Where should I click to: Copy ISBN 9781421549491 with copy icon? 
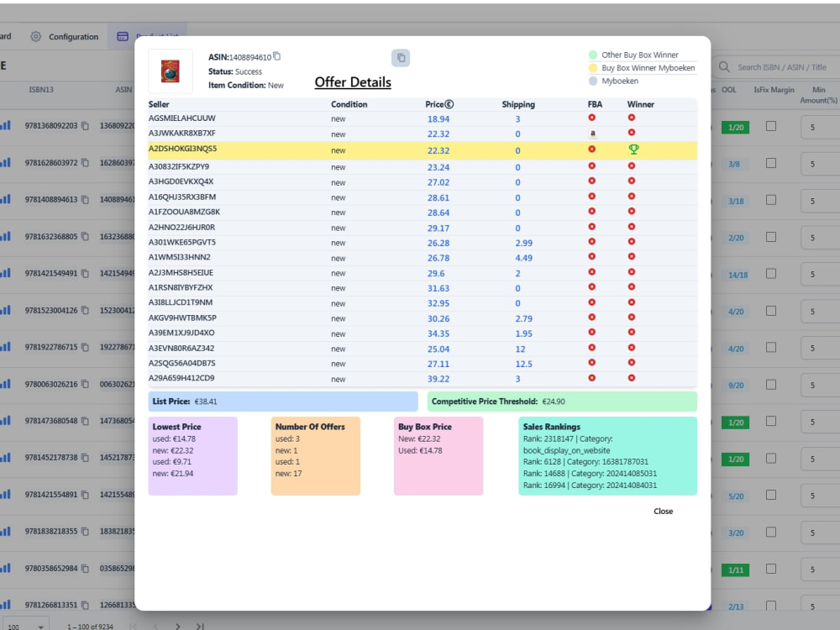click(85, 273)
